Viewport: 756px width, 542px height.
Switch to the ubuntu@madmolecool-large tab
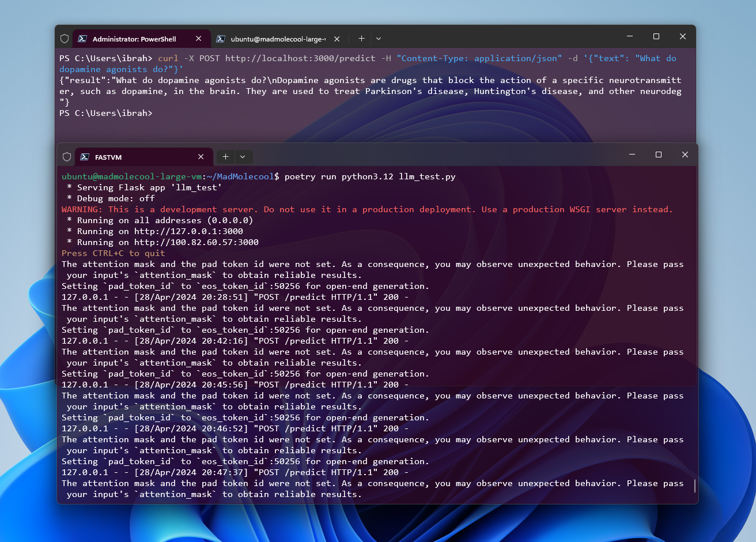(278, 39)
